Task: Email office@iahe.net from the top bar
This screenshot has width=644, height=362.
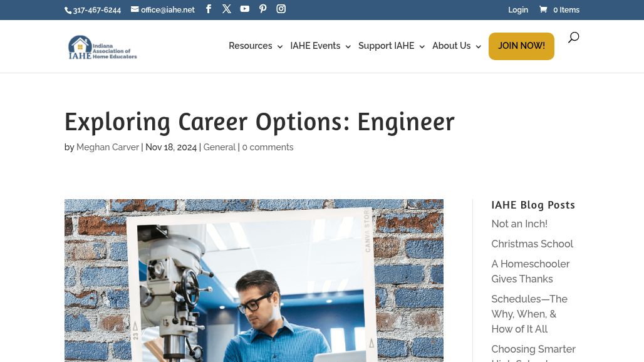Action: click(163, 10)
